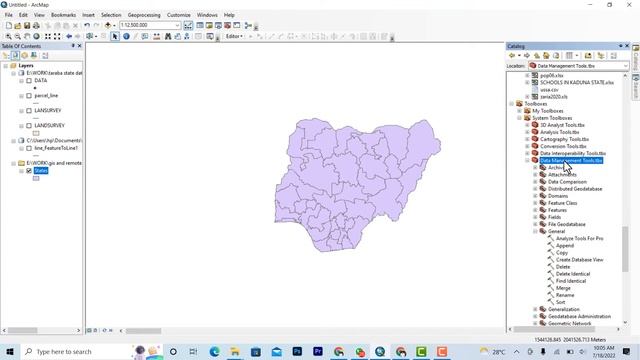Undo the last action
Screen dimensions: 640x360
[87, 25]
